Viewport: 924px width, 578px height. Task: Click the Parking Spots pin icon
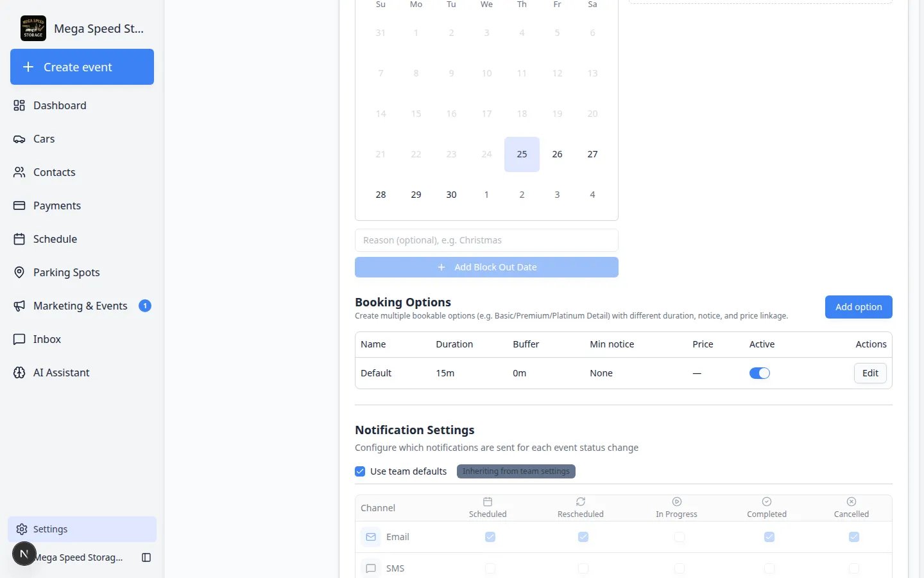click(19, 272)
